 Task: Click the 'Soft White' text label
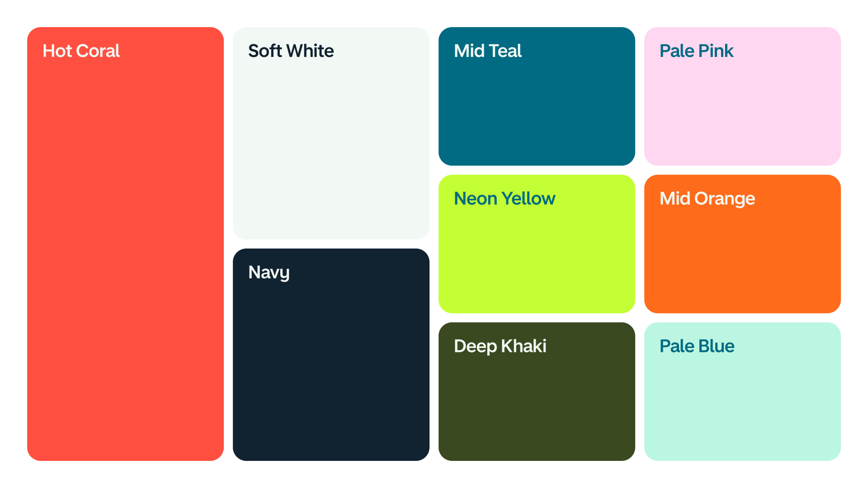(291, 51)
